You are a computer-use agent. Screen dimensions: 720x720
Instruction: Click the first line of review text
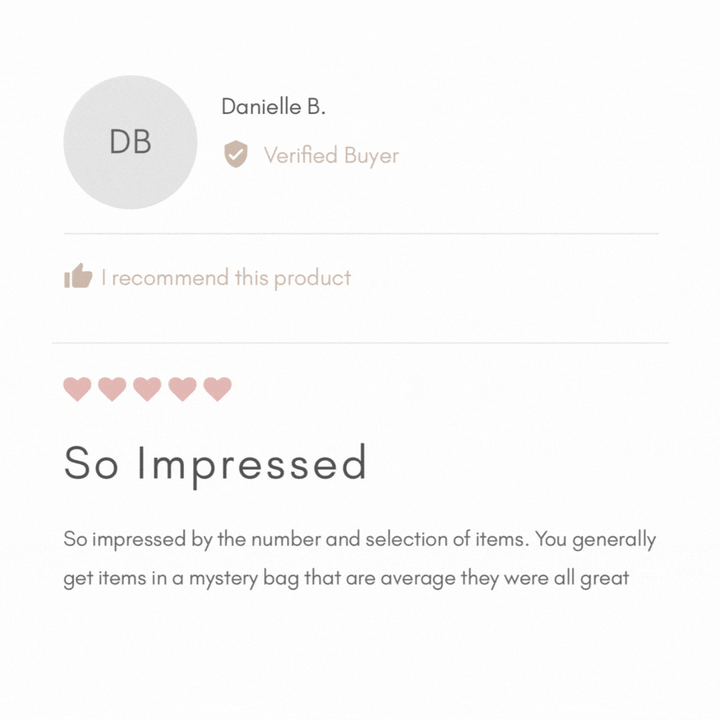[x=359, y=539]
